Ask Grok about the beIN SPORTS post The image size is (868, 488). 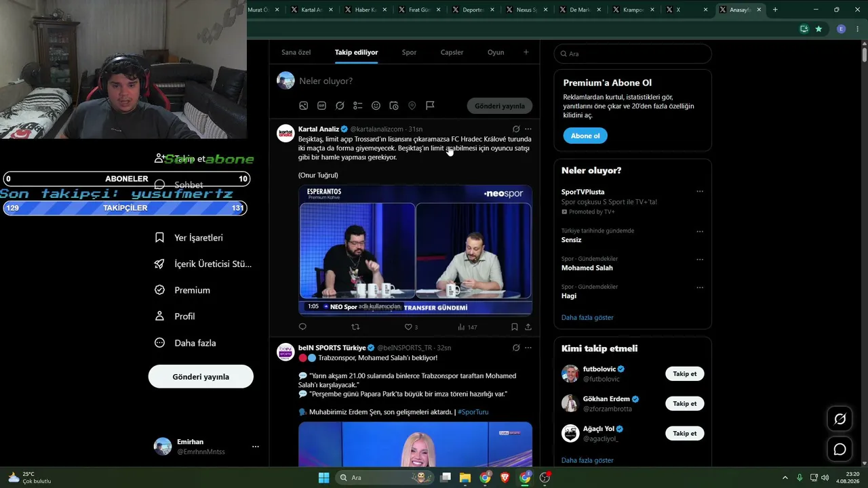click(516, 348)
